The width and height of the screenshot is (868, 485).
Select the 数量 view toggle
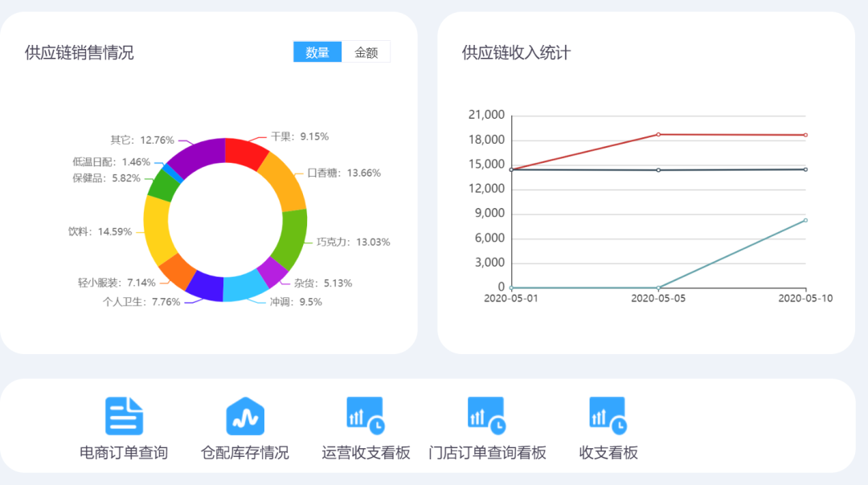pos(317,51)
